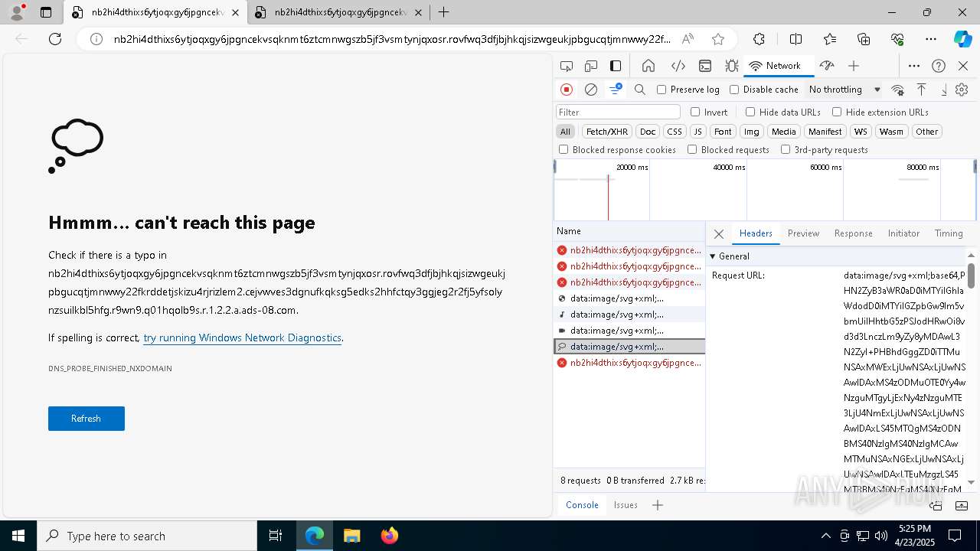The width and height of the screenshot is (980, 551).
Task: Open Customize DevTools three-dot menu
Action: click(914, 66)
